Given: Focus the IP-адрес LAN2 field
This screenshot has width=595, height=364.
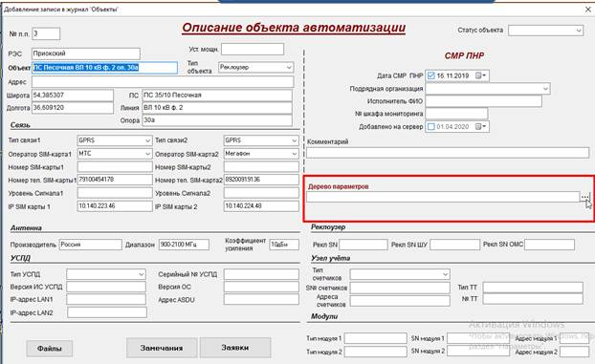Looking at the screenshot, I should pos(107,312).
